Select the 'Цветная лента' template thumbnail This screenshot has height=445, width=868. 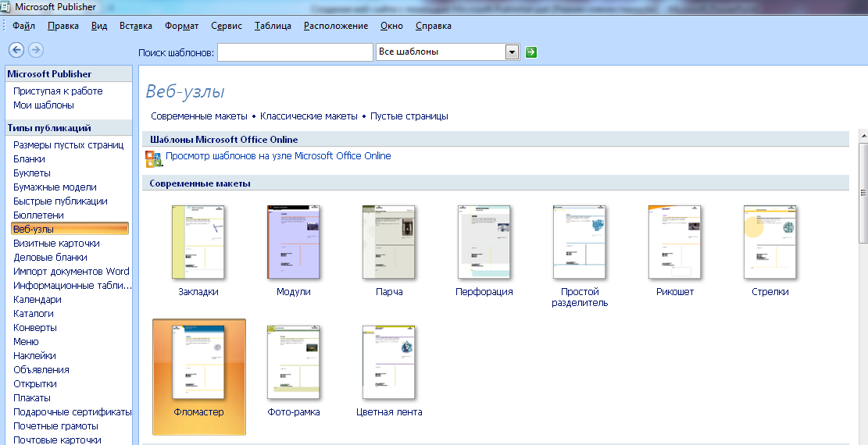(x=388, y=362)
